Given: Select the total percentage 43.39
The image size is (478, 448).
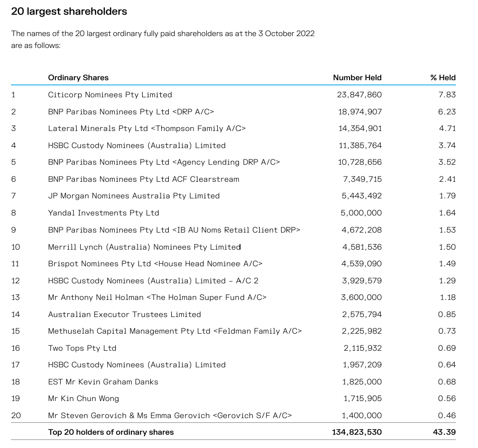Looking at the screenshot, I should point(444,432).
